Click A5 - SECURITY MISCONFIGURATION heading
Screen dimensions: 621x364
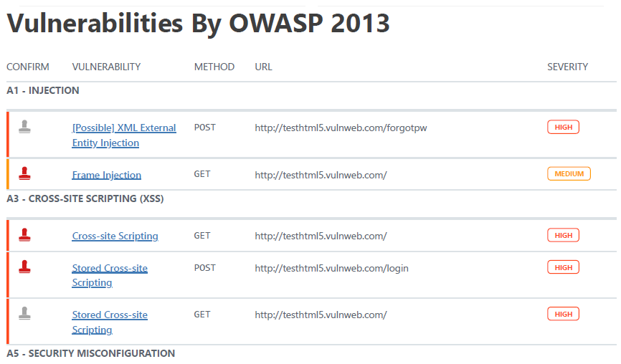pyautogui.click(x=90, y=353)
